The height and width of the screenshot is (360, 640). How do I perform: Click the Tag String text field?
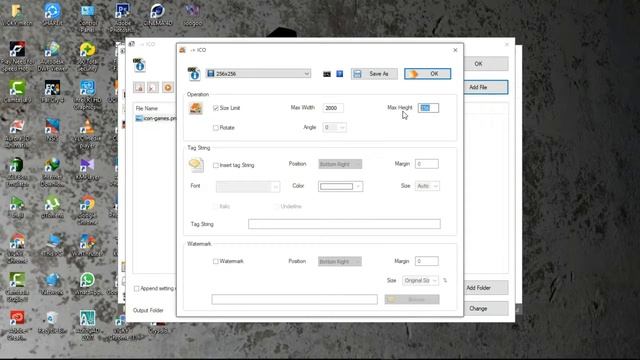pyautogui.click(x=344, y=224)
